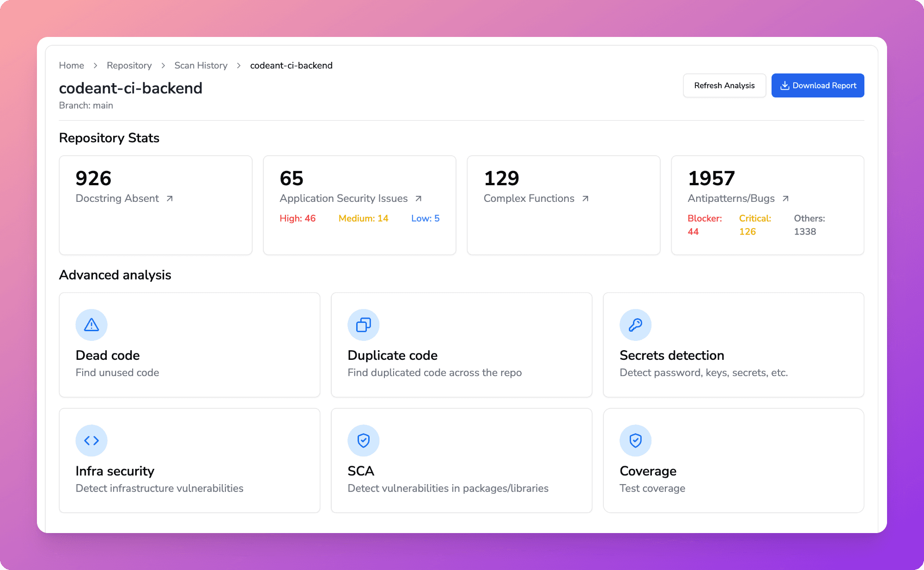Screen dimensions: 924x570
Task: Navigate to the Repository breadcrumb
Action: coord(129,66)
